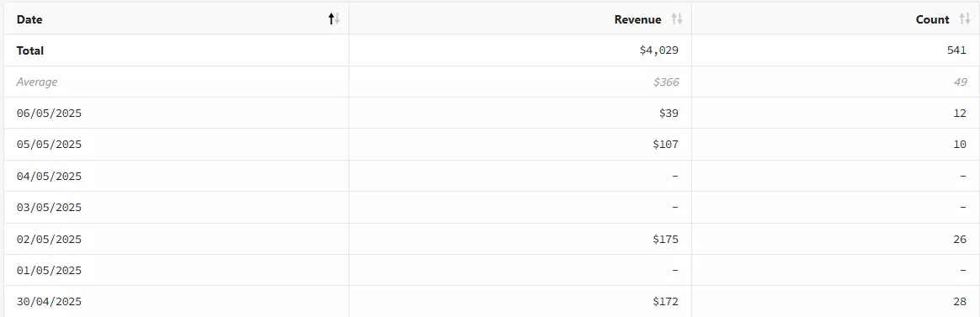Click the $366 average revenue value

coord(666,82)
